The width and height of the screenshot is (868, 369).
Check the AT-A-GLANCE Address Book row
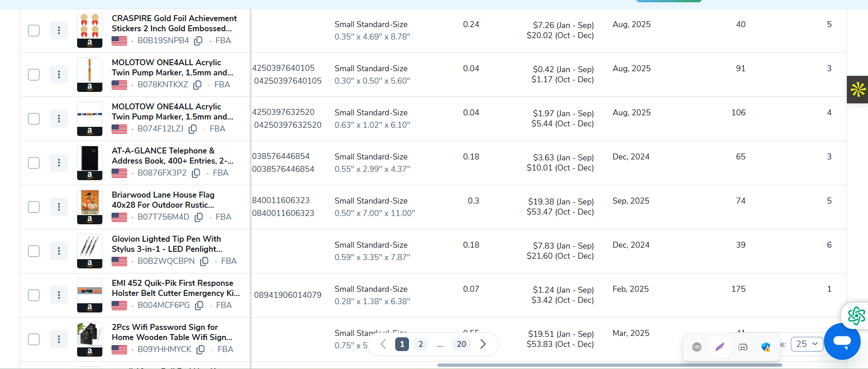[34, 163]
